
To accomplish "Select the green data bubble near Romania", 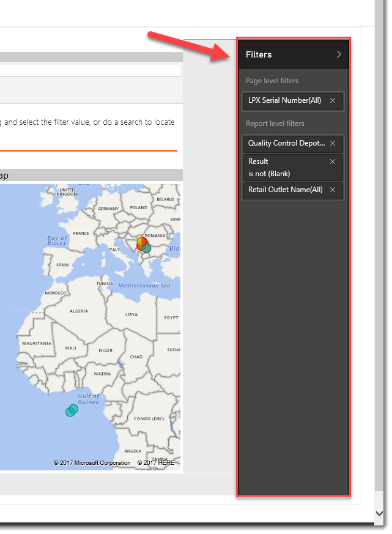I will tap(147, 248).
